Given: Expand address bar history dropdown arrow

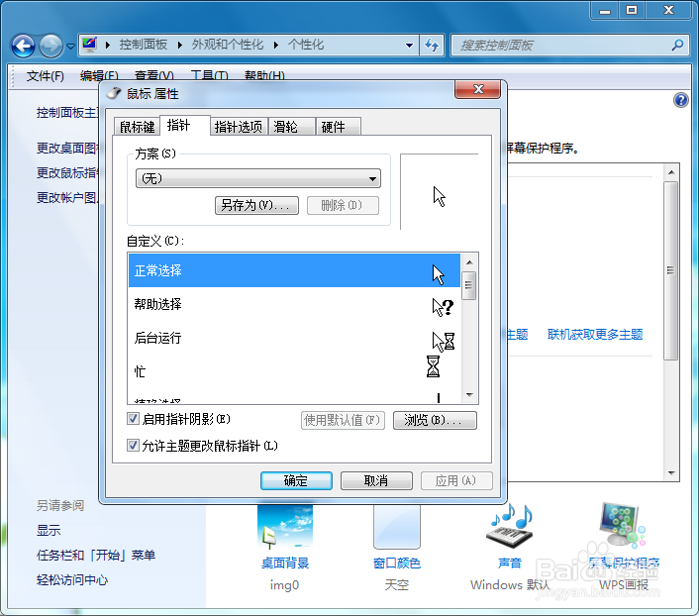Looking at the screenshot, I should coord(409,45).
